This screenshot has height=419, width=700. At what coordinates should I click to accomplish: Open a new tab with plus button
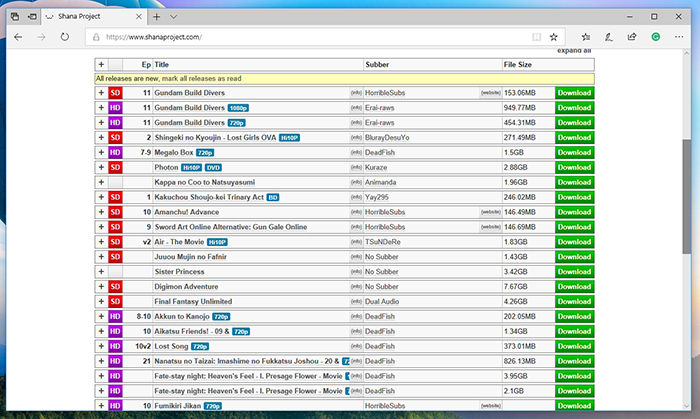tap(156, 17)
